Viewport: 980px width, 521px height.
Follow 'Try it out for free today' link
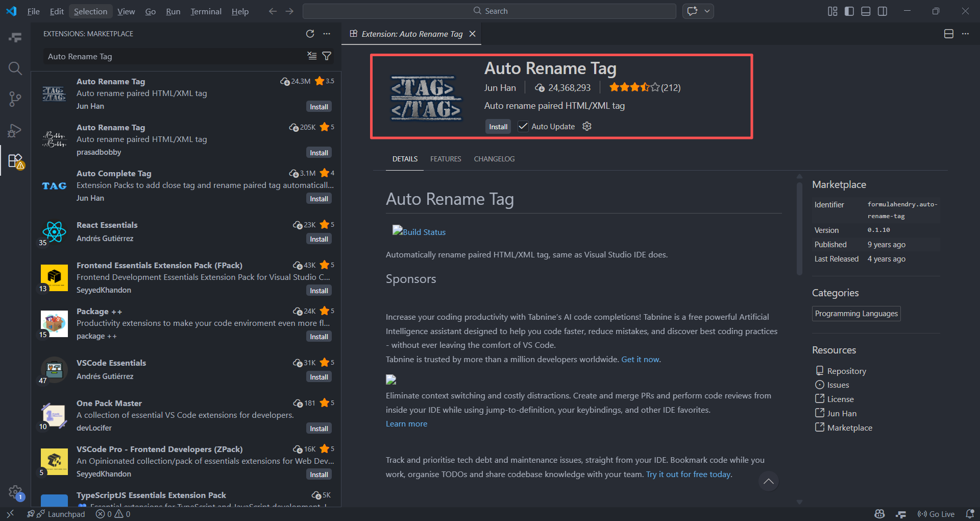click(x=688, y=474)
